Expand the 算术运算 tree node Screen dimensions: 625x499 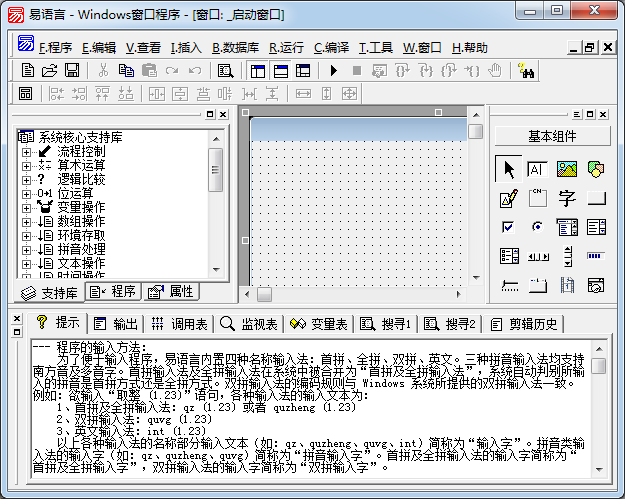pos(27,166)
